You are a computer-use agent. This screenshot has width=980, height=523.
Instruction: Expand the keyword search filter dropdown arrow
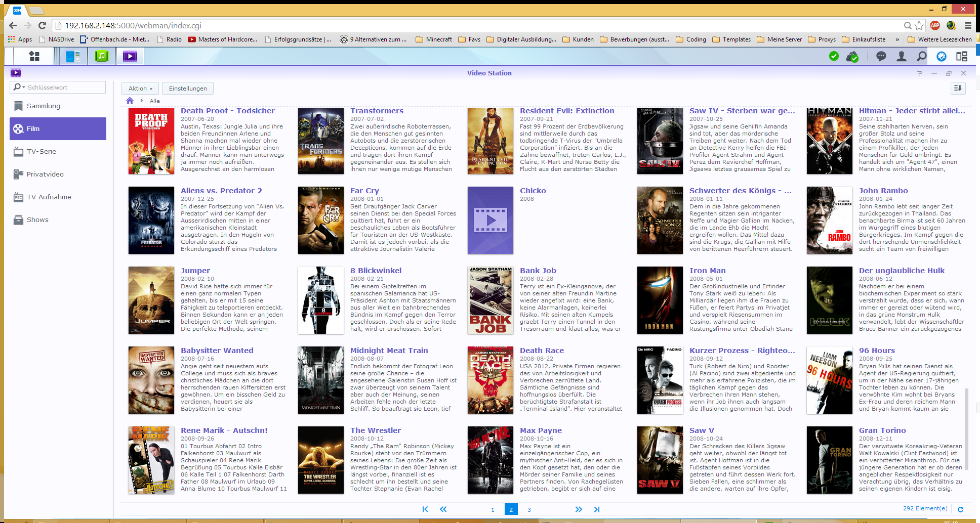click(23, 87)
